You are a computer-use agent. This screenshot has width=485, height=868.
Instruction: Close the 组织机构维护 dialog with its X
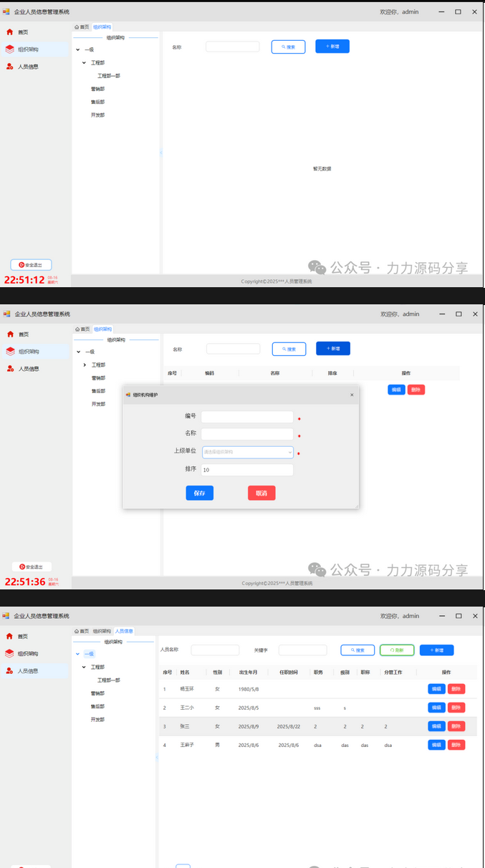[x=352, y=395]
